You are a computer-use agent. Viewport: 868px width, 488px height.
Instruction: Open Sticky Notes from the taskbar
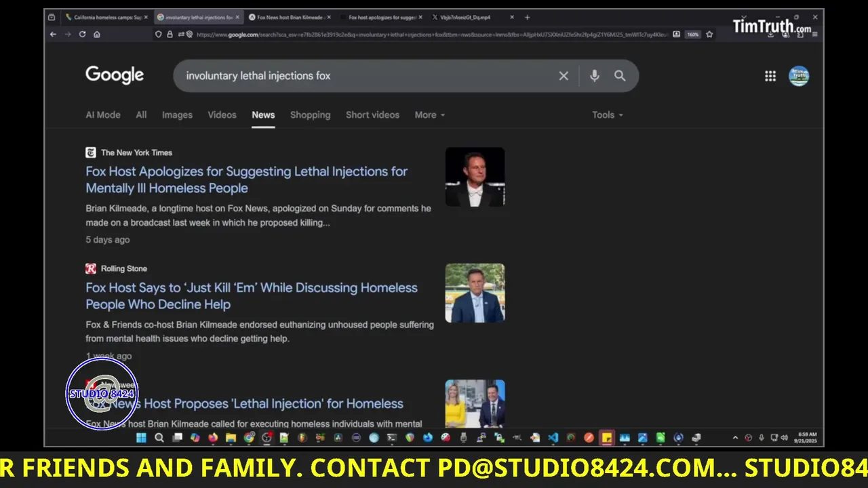pos(606,438)
